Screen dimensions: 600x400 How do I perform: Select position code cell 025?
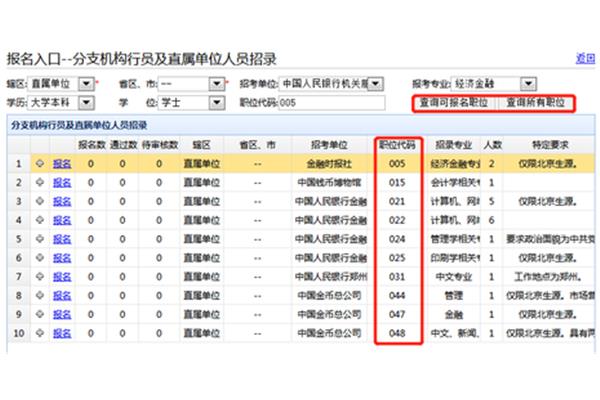397,258
